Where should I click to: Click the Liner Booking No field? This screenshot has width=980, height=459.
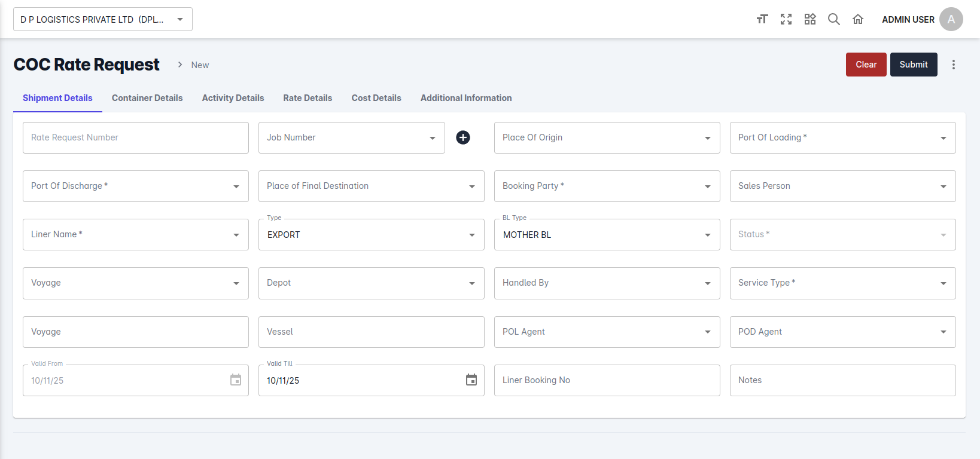[x=607, y=380]
